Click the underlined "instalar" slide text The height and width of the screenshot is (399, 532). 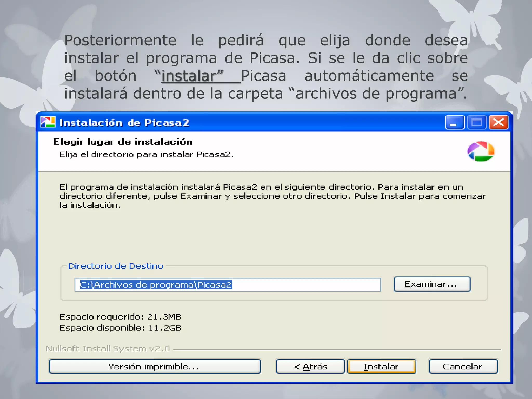click(192, 76)
